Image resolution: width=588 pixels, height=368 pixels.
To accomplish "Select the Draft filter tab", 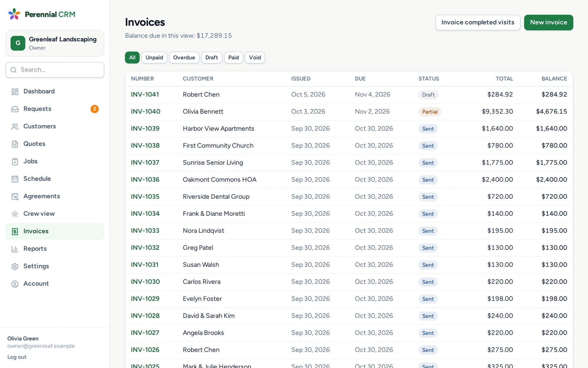I will point(211,57).
